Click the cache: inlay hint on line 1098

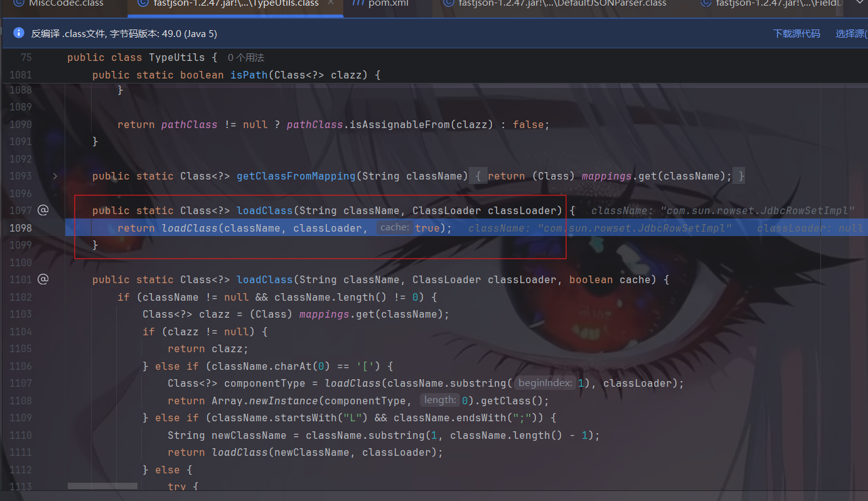pos(395,228)
